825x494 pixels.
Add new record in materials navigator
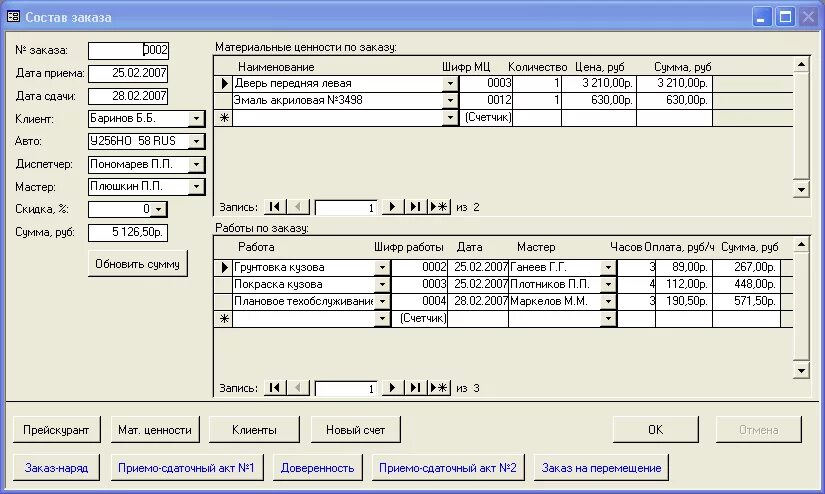[x=439, y=207]
